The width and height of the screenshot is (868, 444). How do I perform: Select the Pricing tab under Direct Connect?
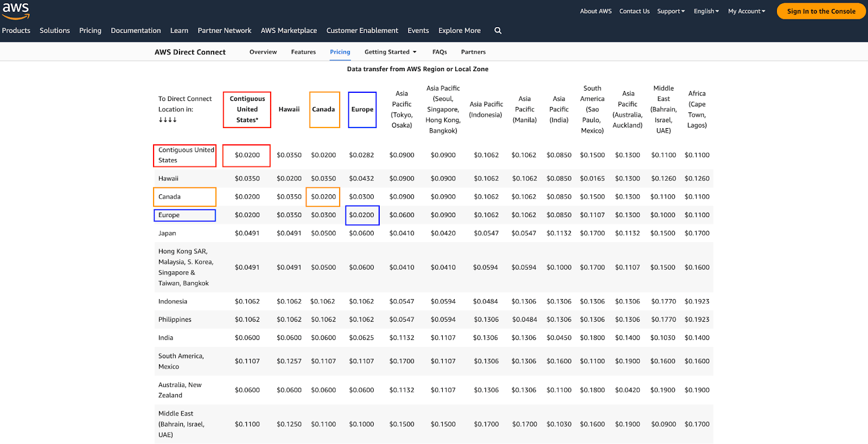pos(340,52)
